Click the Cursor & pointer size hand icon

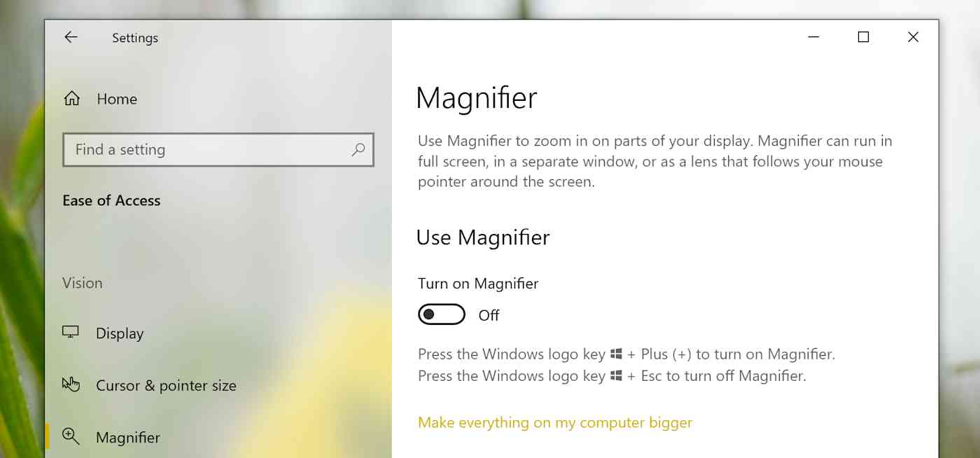71,384
